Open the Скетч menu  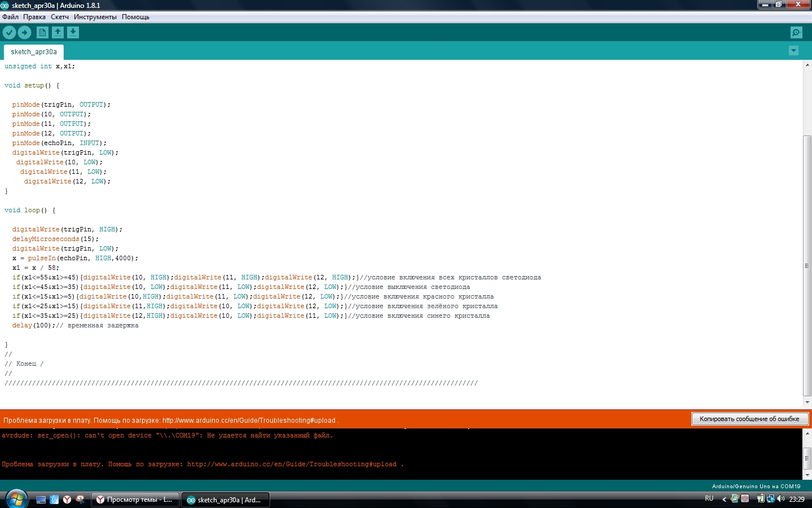pyautogui.click(x=60, y=17)
